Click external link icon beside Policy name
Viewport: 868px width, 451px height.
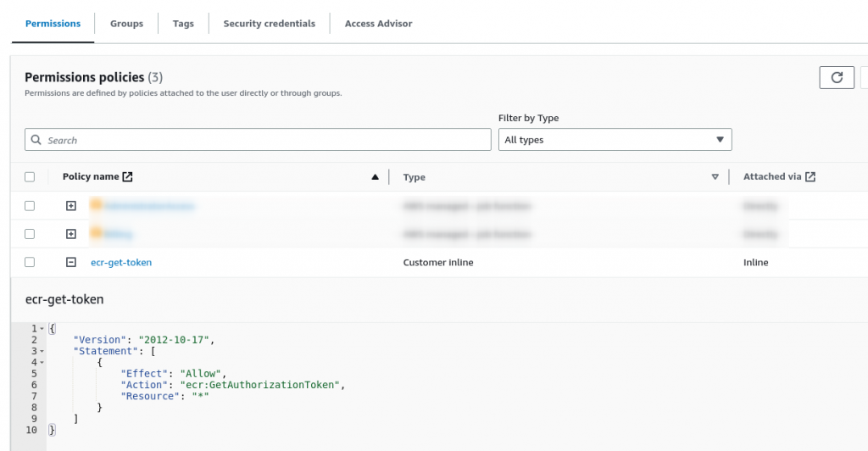(127, 177)
